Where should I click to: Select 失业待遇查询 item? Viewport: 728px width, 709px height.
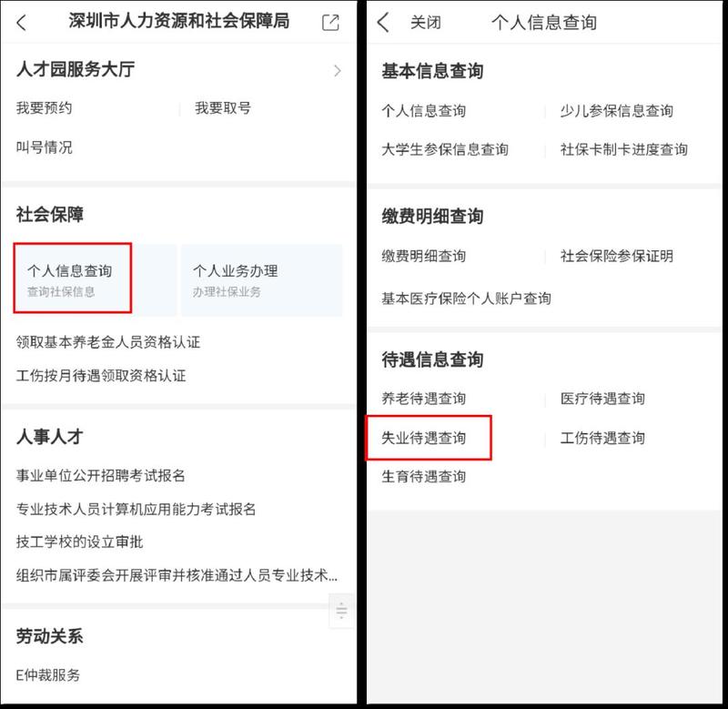(x=423, y=438)
